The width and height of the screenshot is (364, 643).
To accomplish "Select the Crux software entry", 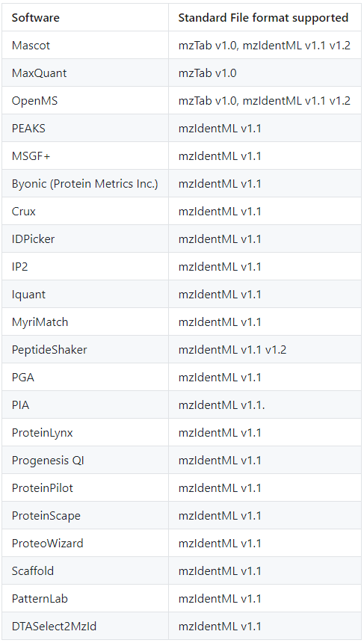I will (x=85, y=211).
